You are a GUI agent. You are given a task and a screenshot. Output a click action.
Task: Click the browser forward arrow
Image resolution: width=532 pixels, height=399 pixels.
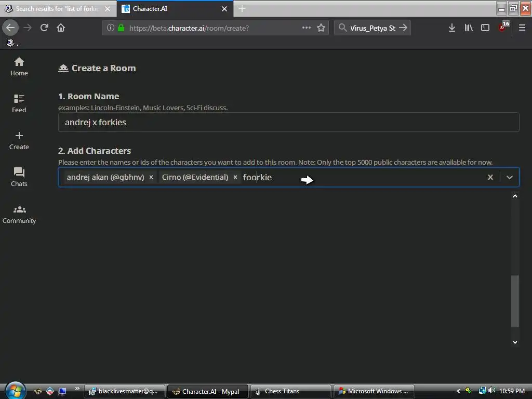coord(28,28)
